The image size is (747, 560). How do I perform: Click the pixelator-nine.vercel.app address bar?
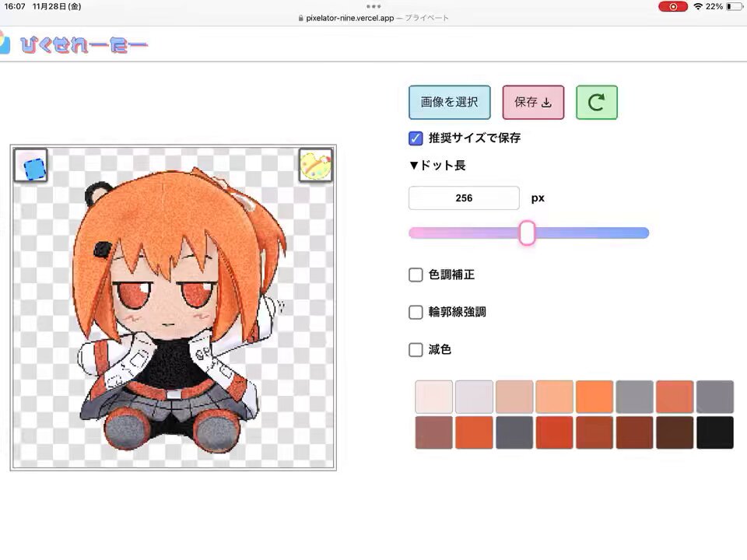click(x=373, y=18)
